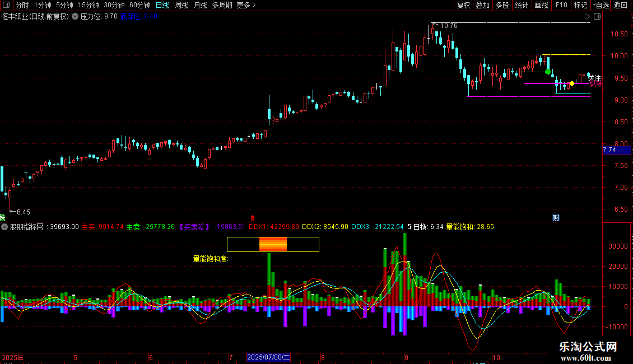Click the DDX3: -21222.54 value
This screenshot has height=364, width=633.
point(378,227)
